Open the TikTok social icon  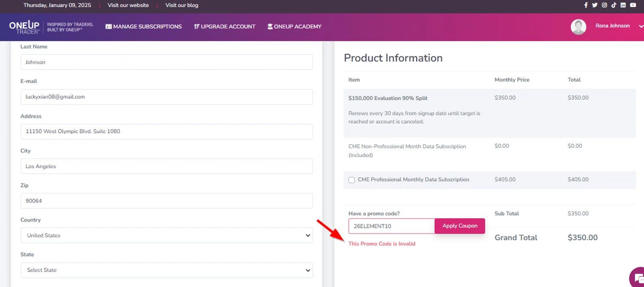(x=614, y=5)
